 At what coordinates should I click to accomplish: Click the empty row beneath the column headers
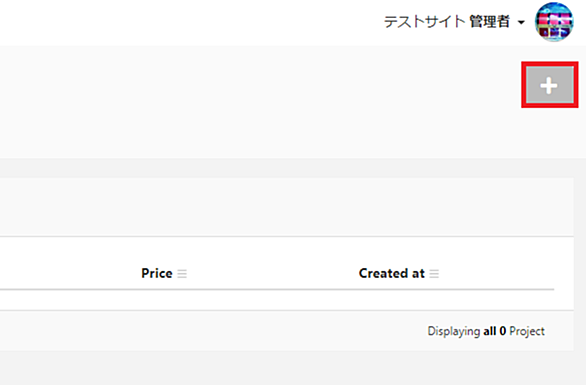pos(277,300)
